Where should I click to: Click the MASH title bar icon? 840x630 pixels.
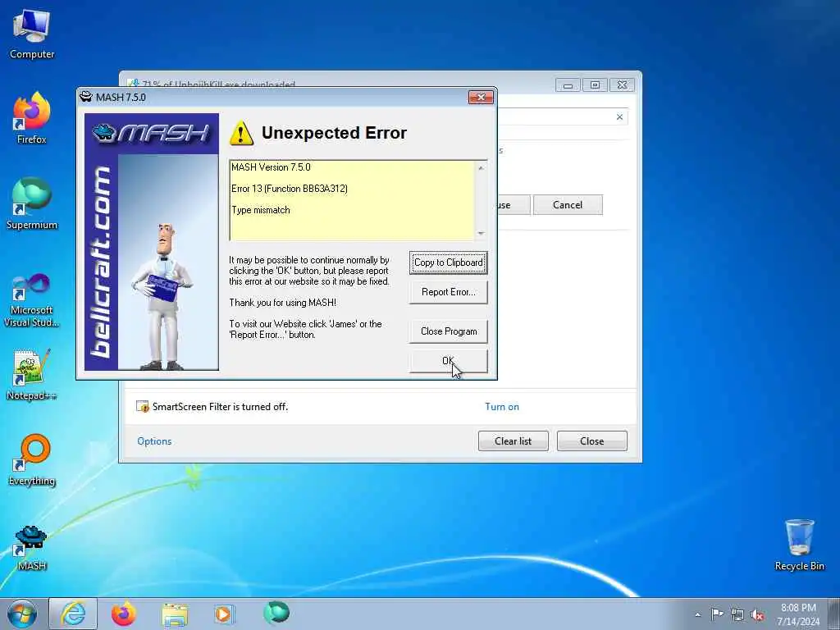(x=85, y=97)
